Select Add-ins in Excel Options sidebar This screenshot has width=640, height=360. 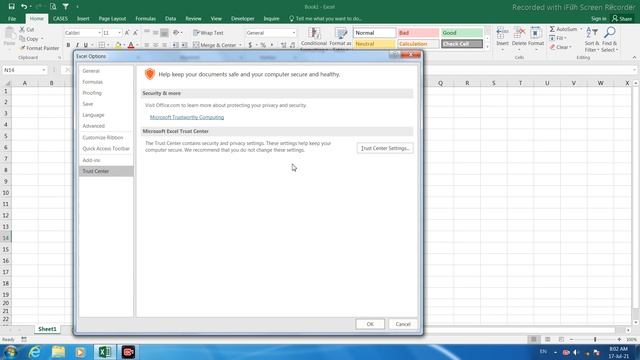pos(106,160)
